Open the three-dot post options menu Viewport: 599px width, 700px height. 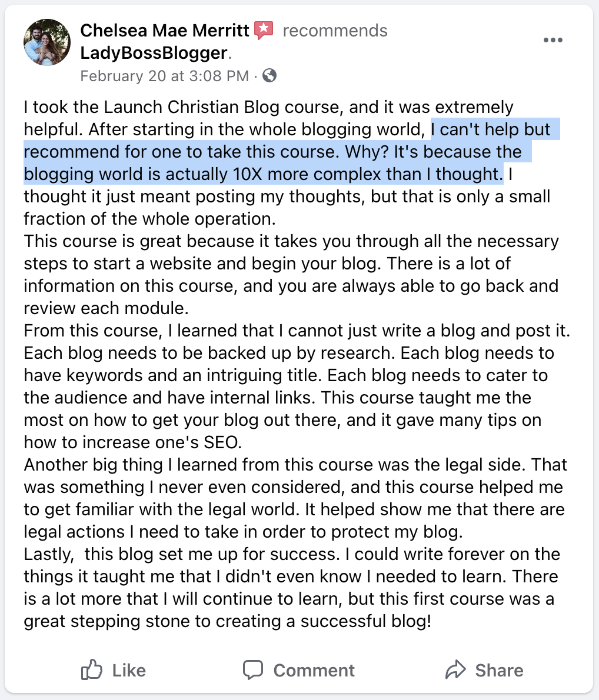[x=553, y=40]
